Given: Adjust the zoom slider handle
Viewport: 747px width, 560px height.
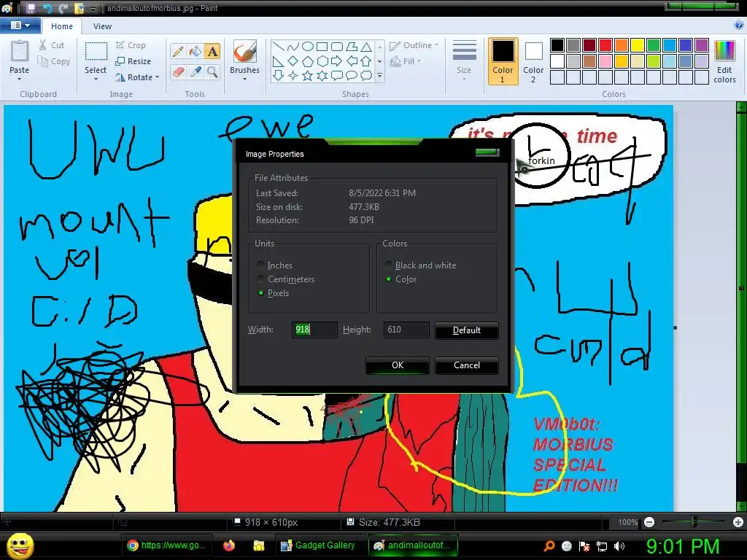Looking at the screenshot, I should [694, 522].
